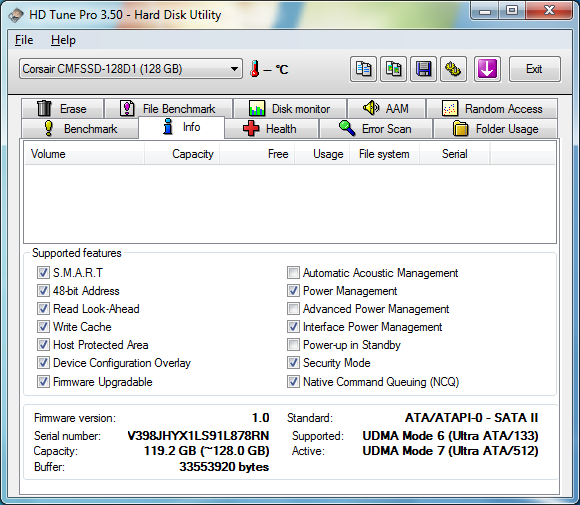
Task: Open the Corsair CMFSSD-128D1 drive dropdown
Action: tap(131, 69)
